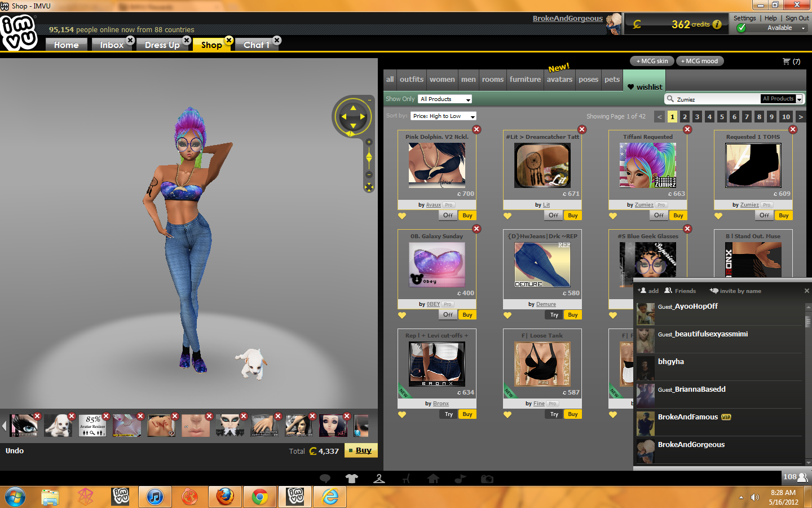Viewport: 812px width, 508px height.
Task: Go to next results page arrow
Action: [801, 117]
